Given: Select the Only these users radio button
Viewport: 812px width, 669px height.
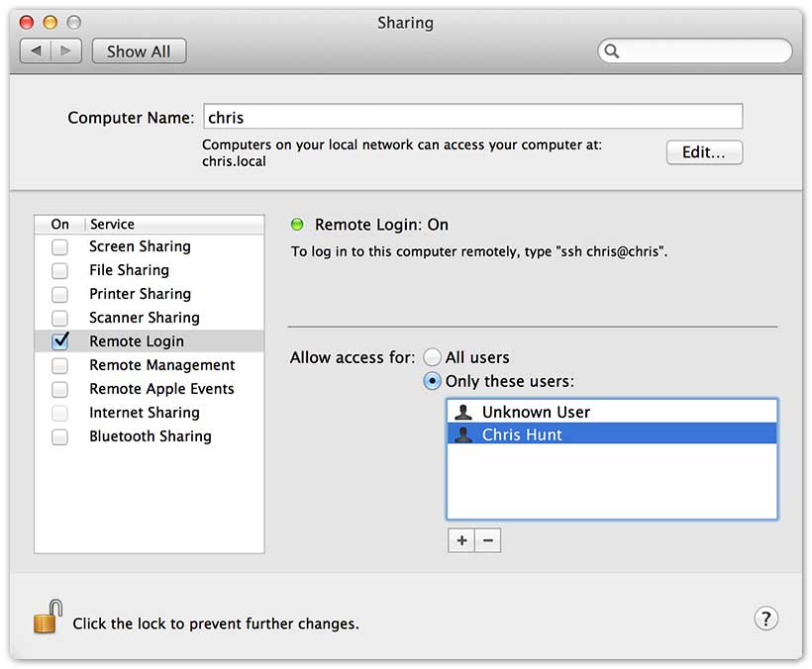Looking at the screenshot, I should click(432, 381).
